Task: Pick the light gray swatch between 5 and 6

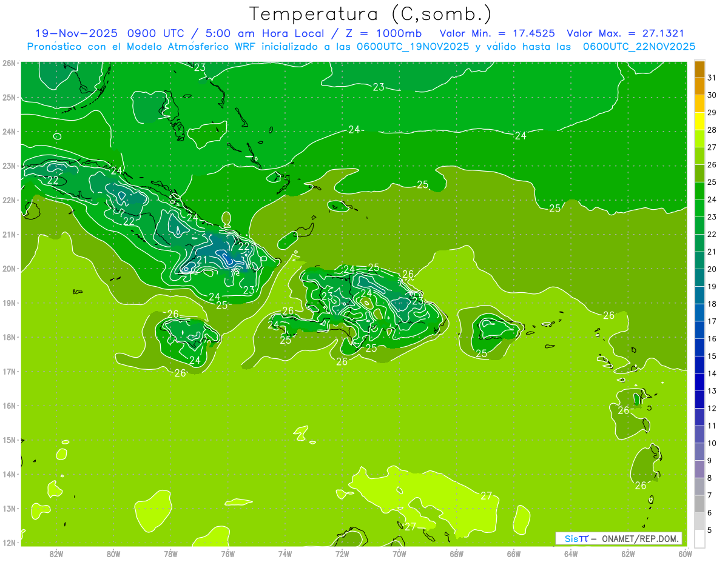Action: pyautogui.click(x=700, y=521)
